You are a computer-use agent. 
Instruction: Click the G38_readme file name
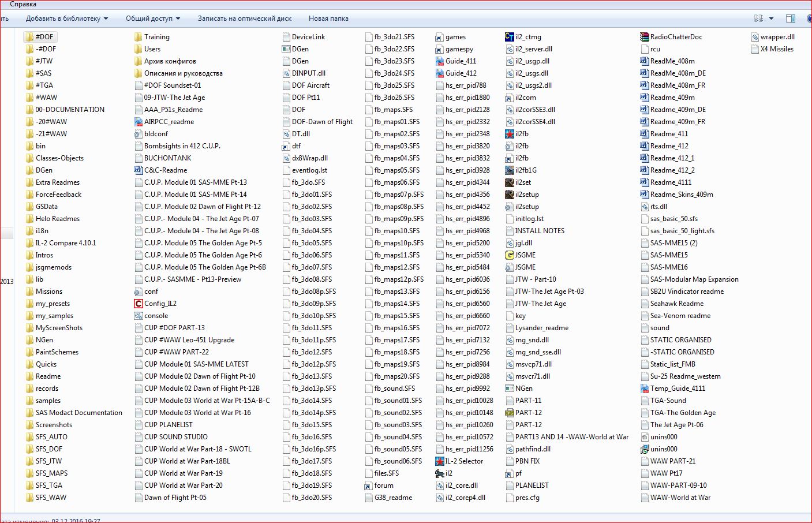pos(394,498)
